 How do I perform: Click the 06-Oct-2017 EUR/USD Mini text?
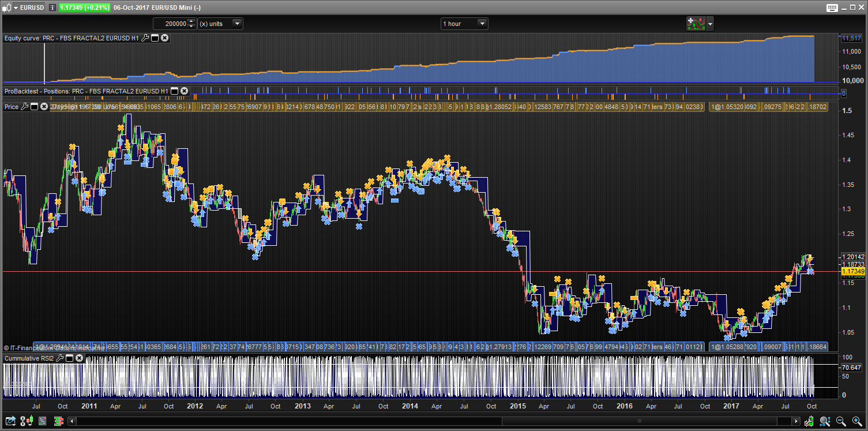pyautogui.click(x=157, y=8)
